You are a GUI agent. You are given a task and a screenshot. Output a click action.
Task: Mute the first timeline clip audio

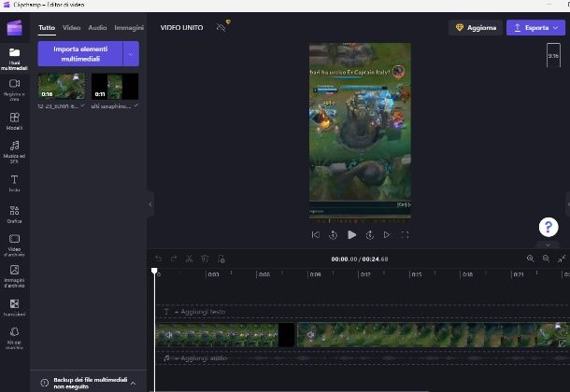[168, 335]
